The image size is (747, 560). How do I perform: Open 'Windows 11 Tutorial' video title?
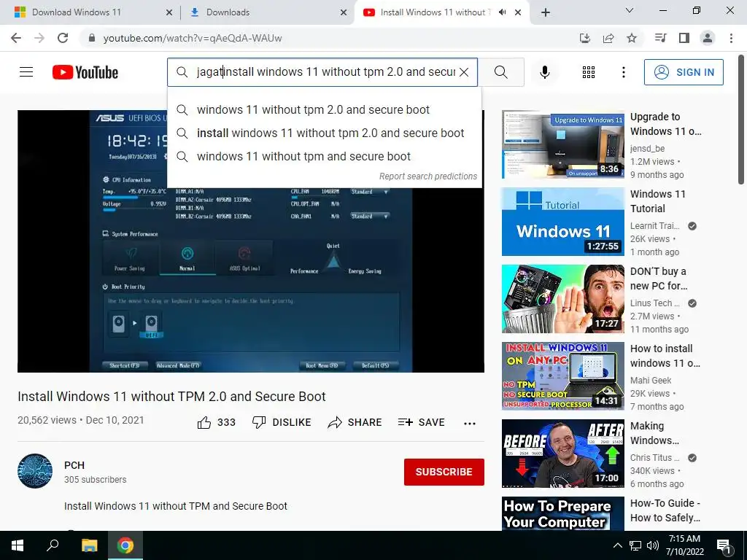tap(658, 201)
